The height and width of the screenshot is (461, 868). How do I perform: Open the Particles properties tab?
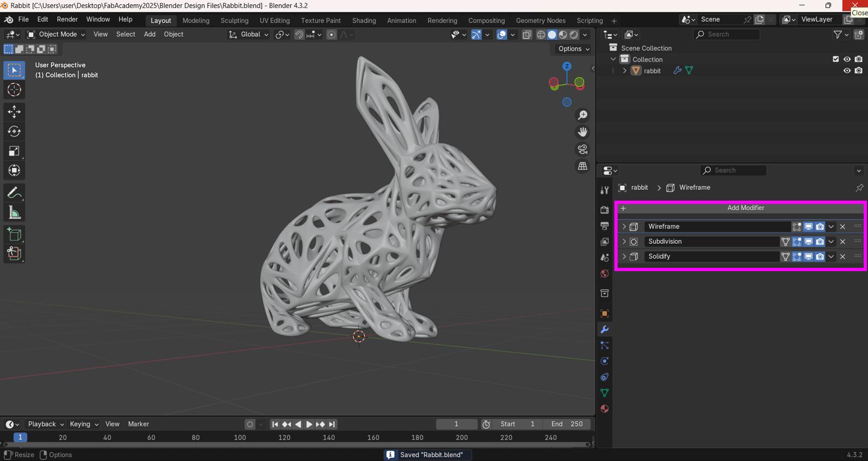coord(605,345)
